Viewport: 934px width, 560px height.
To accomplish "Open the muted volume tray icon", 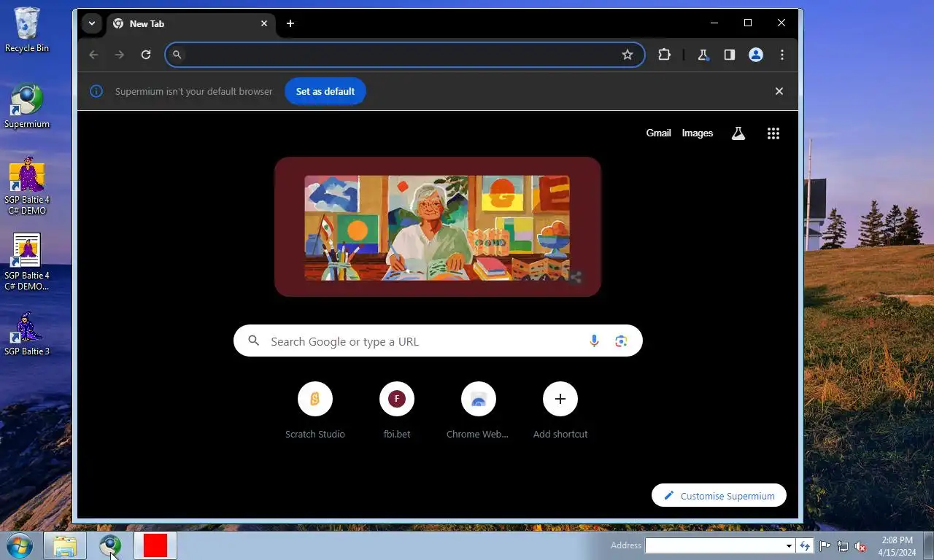I will (x=860, y=546).
